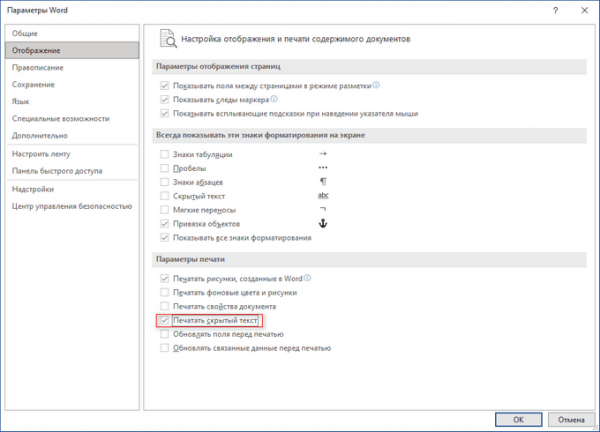Image resolution: width=600 pixels, height=432 pixels.
Task: Enable 'Скрытый текст' display checkbox
Action: pos(165,196)
